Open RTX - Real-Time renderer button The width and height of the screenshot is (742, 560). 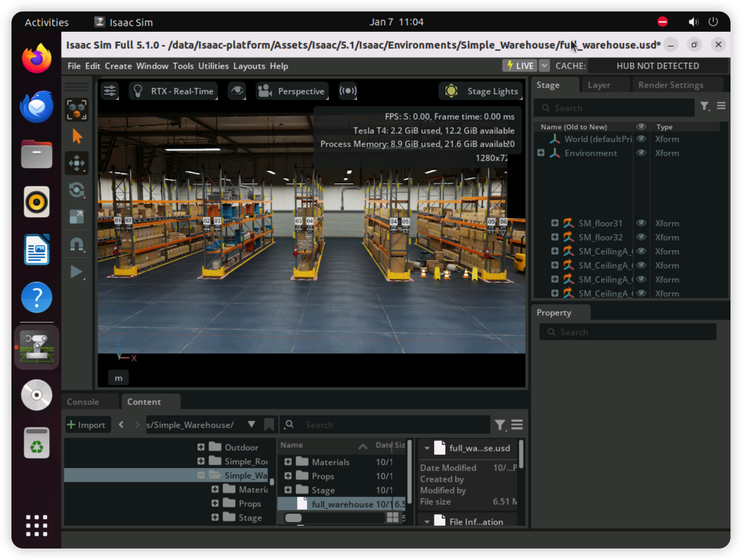pos(173,91)
